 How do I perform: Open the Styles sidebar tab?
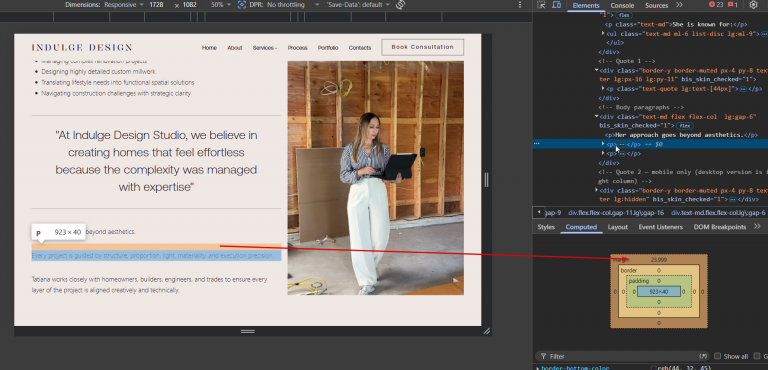[x=546, y=227]
